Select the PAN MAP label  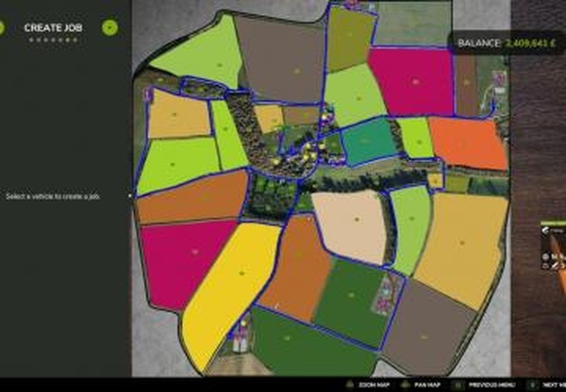[x=427, y=384]
